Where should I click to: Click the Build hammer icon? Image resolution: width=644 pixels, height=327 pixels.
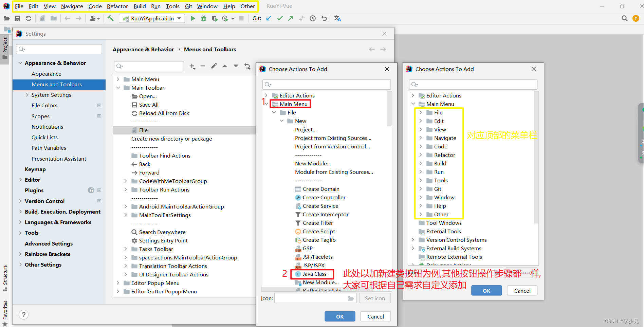pyautogui.click(x=110, y=18)
